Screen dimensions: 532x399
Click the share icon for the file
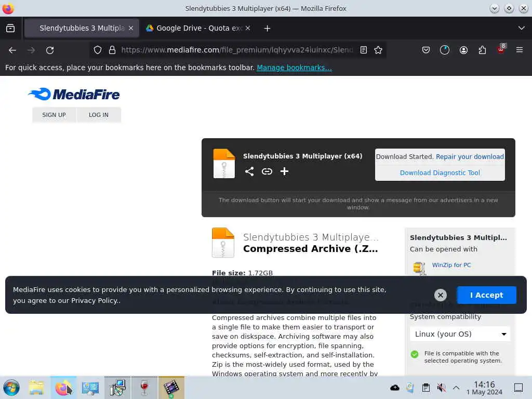(x=249, y=171)
